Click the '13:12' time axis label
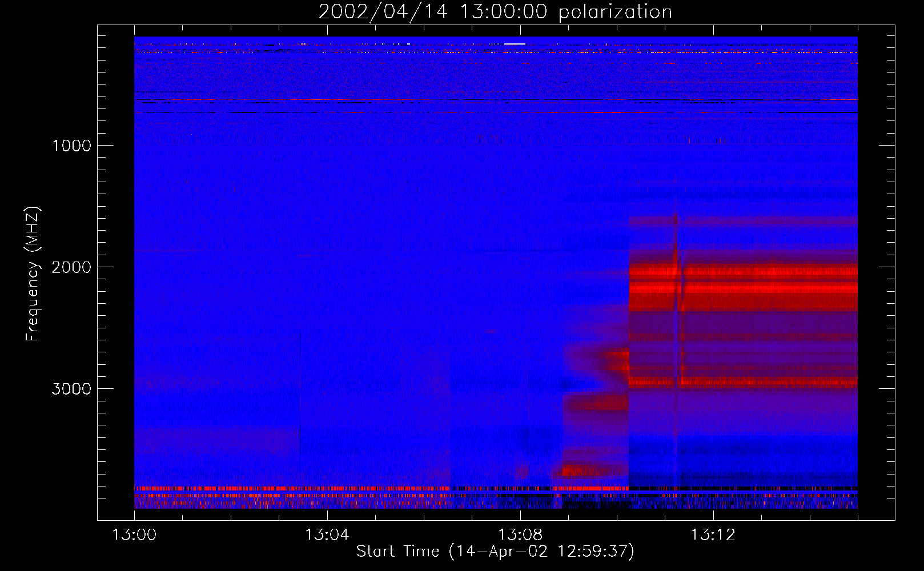The width and height of the screenshot is (924, 571). tap(713, 535)
